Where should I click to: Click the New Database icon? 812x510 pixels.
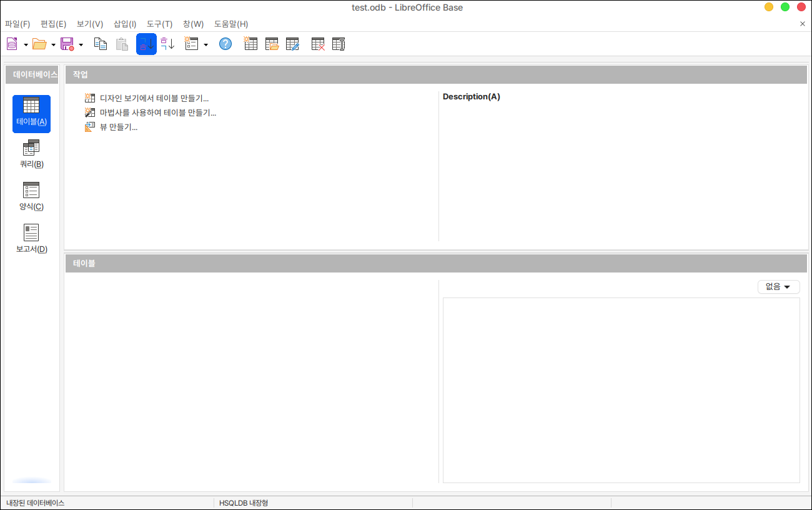(12, 44)
